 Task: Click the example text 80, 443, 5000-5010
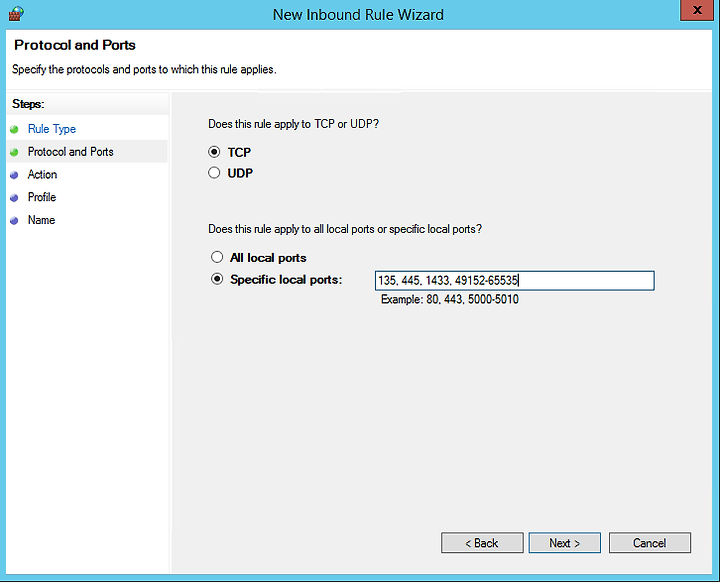(x=472, y=299)
